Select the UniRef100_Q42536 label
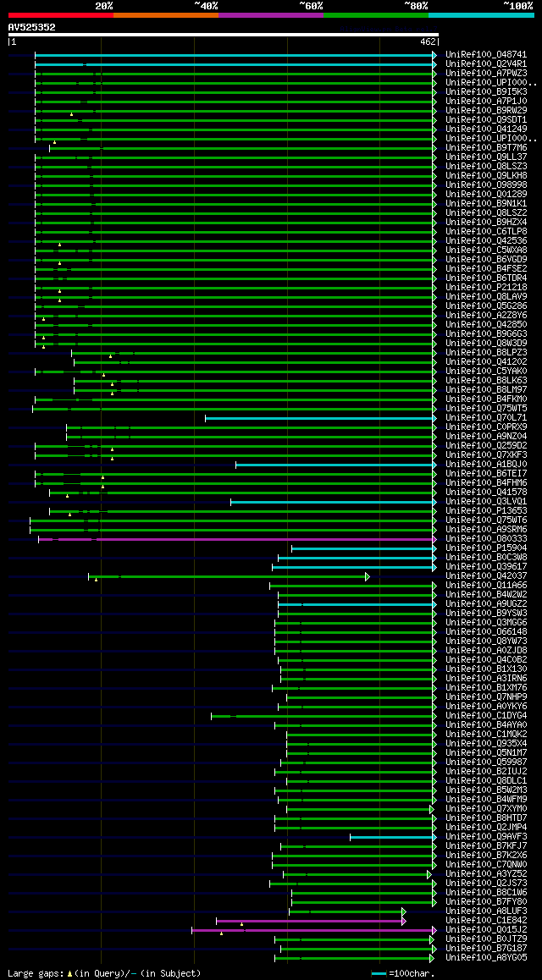Image resolution: width=542 pixels, height=980 pixels. pos(486,241)
